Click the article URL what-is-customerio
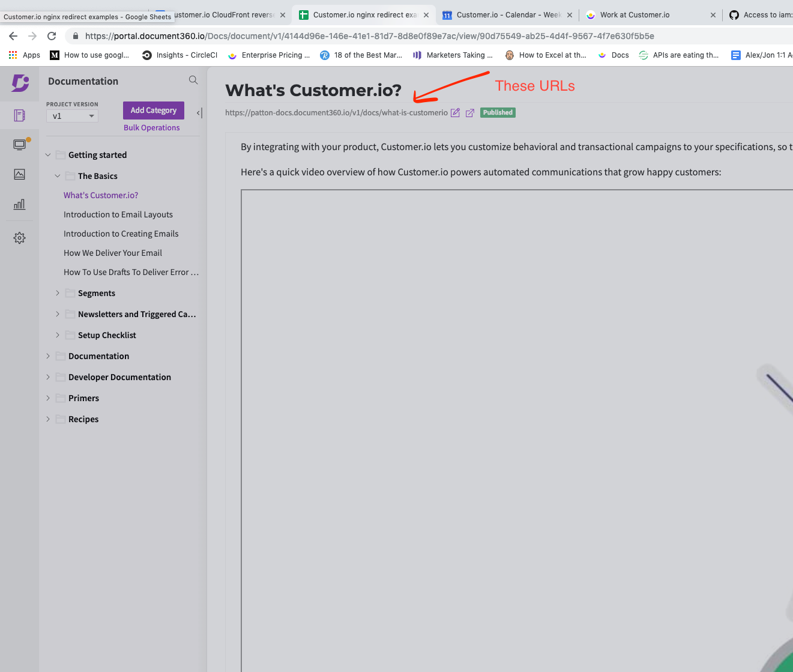 click(x=336, y=113)
